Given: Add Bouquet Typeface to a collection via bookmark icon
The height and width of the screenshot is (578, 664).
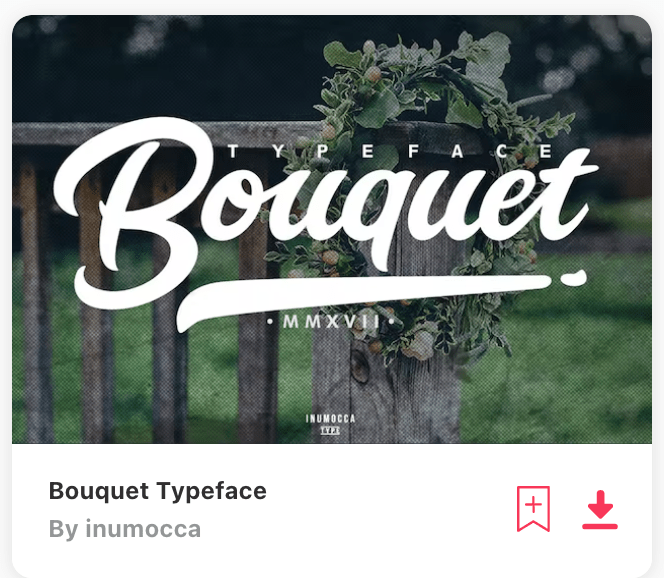Looking at the screenshot, I should click(x=533, y=509).
